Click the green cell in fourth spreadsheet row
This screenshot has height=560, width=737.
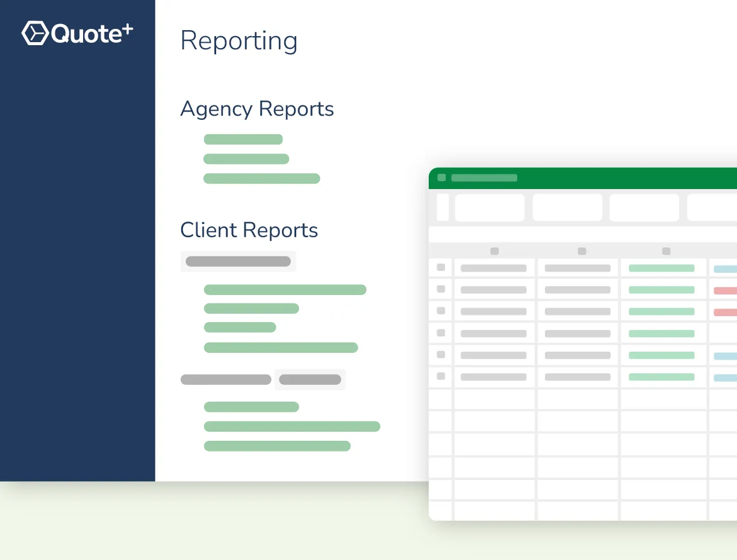point(662,334)
